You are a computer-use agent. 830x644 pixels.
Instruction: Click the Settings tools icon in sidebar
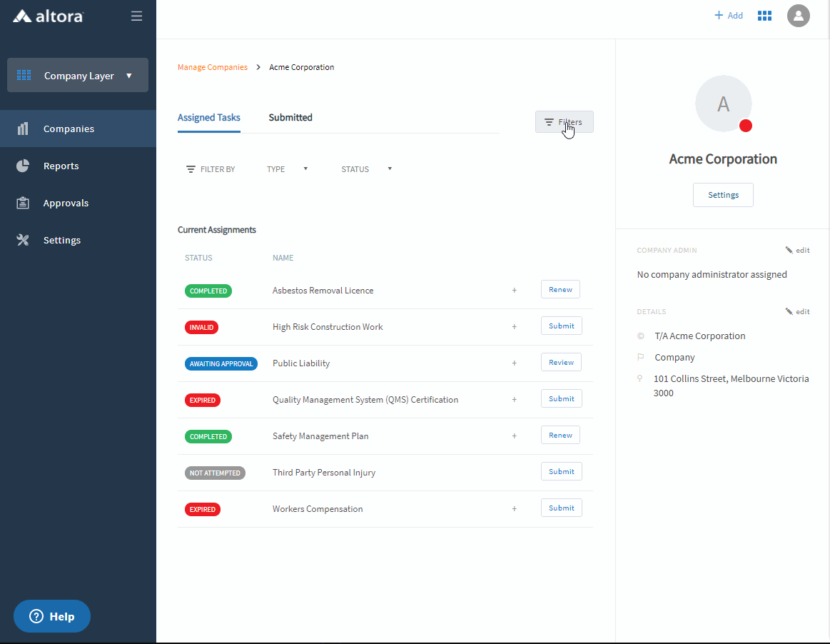coord(23,240)
